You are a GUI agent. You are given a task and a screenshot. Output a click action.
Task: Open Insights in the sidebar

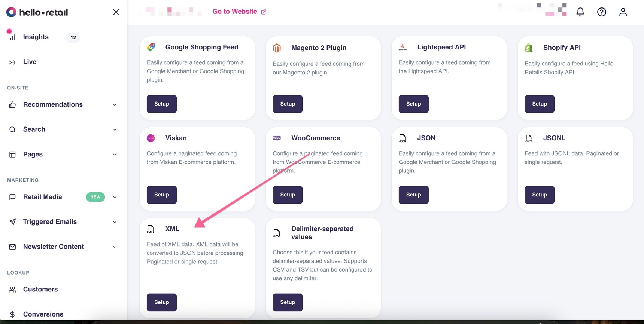click(x=36, y=37)
